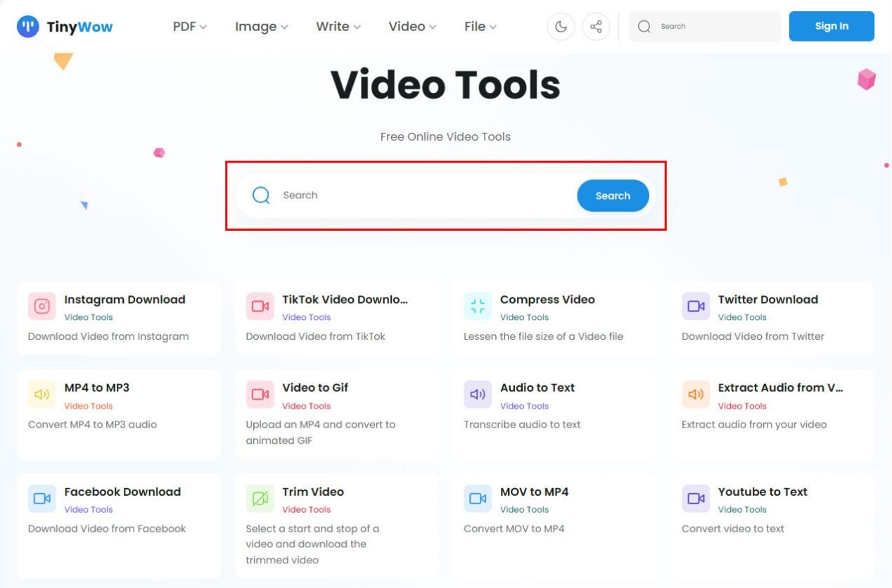Image resolution: width=892 pixels, height=588 pixels.
Task: Open the Facebook Download title
Action: click(x=122, y=492)
